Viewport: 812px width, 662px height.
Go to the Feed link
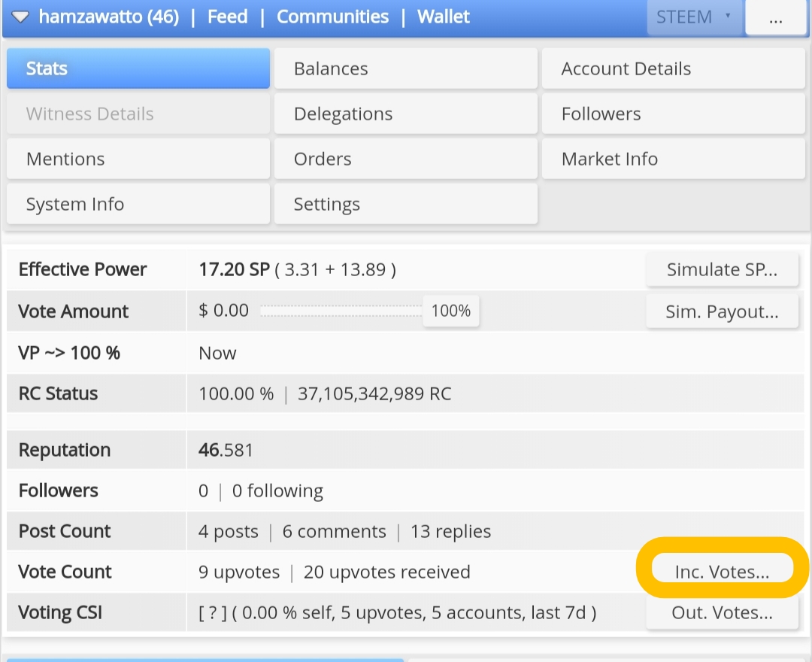click(227, 17)
